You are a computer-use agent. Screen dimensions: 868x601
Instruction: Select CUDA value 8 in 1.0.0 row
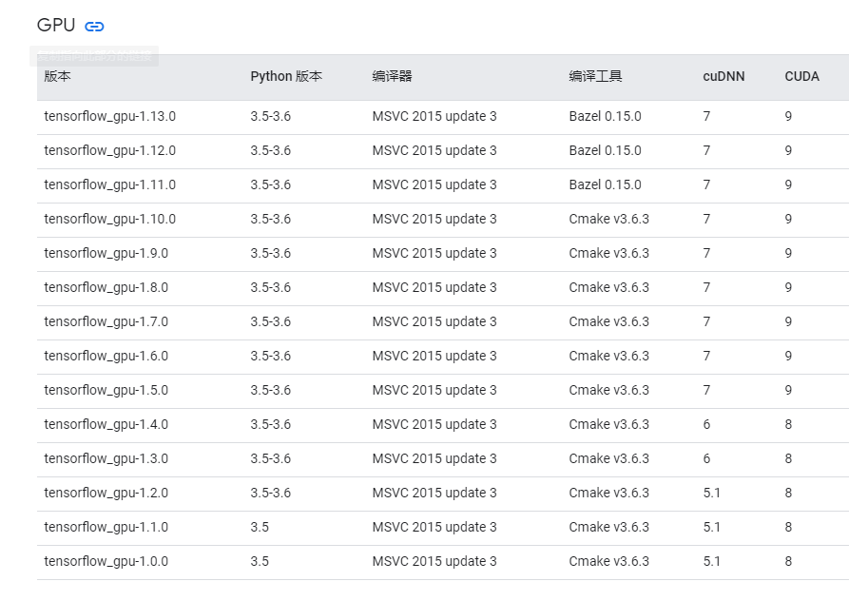788,562
